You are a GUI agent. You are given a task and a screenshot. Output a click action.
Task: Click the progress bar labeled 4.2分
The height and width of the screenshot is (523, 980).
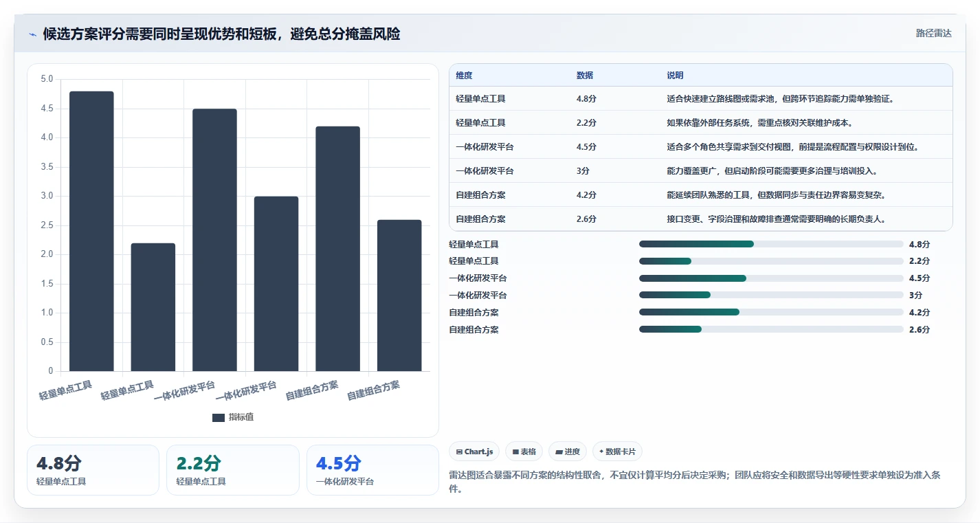(x=771, y=312)
